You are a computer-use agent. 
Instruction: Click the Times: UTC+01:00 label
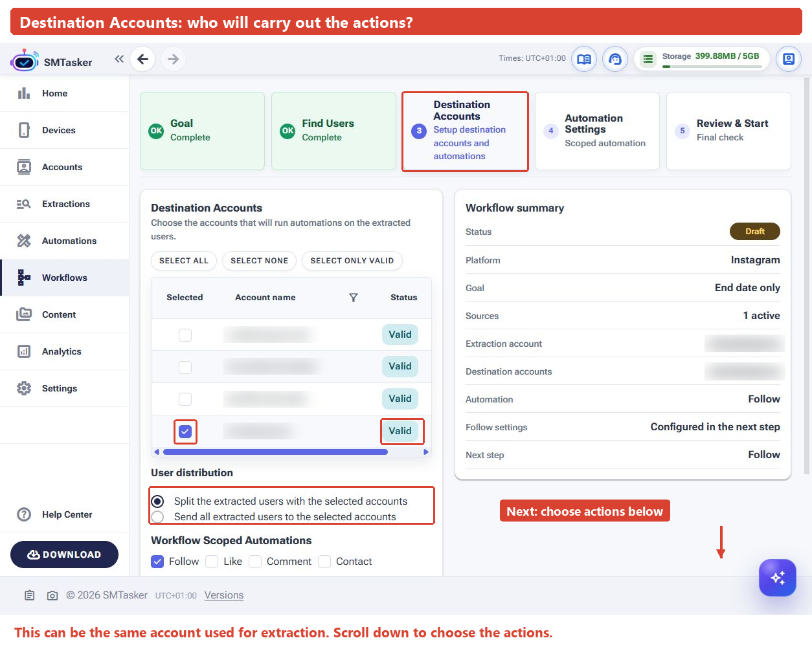(532, 58)
